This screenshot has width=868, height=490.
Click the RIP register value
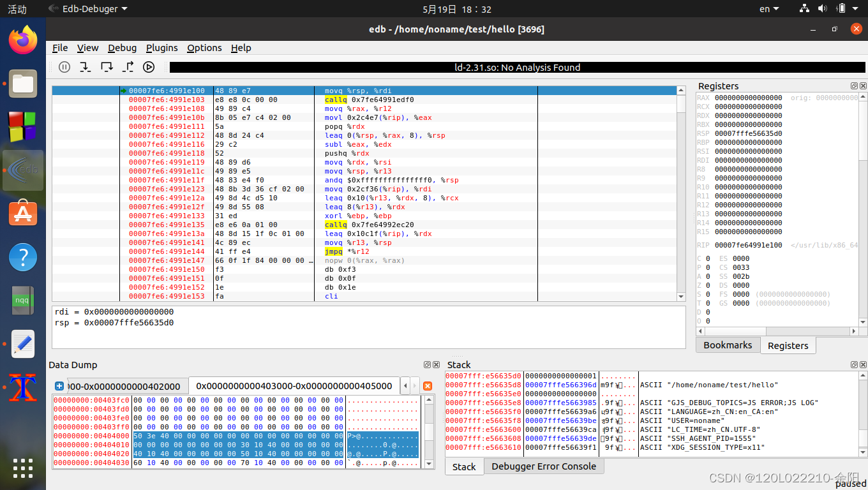(748, 245)
